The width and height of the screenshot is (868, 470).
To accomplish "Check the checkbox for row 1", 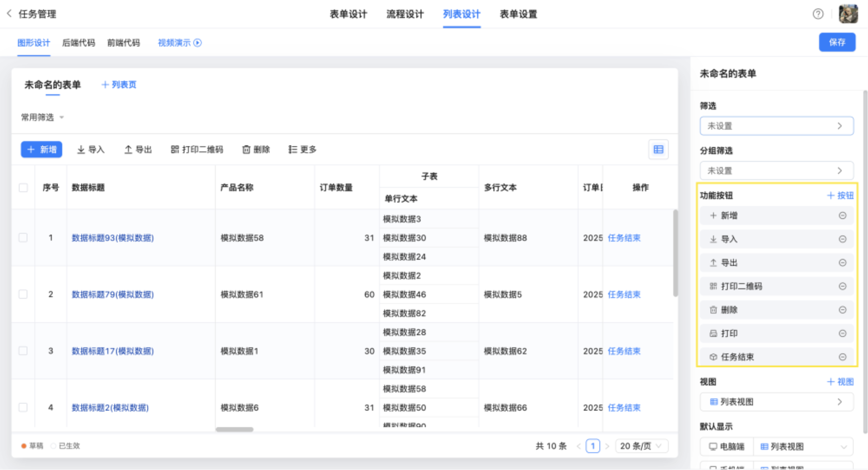I will click(x=23, y=238).
